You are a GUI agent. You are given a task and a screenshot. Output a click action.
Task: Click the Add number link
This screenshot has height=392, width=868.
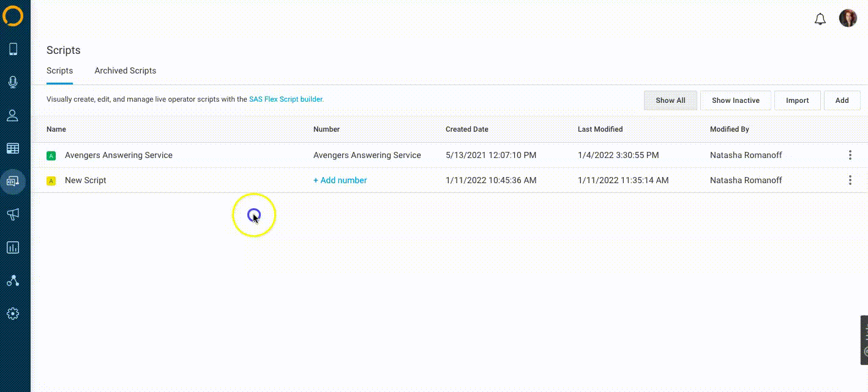pyautogui.click(x=340, y=180)
